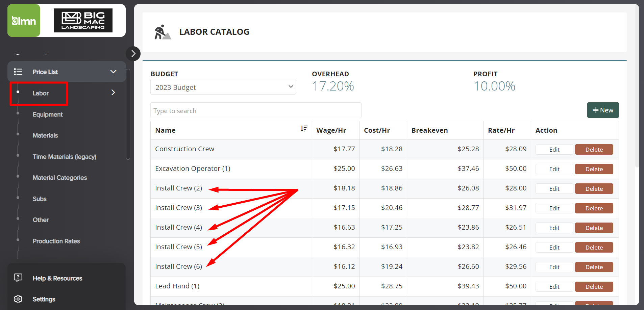644x310 pixels.
Task: Edit the Install Crew (2) row
Action: point(554,189)
